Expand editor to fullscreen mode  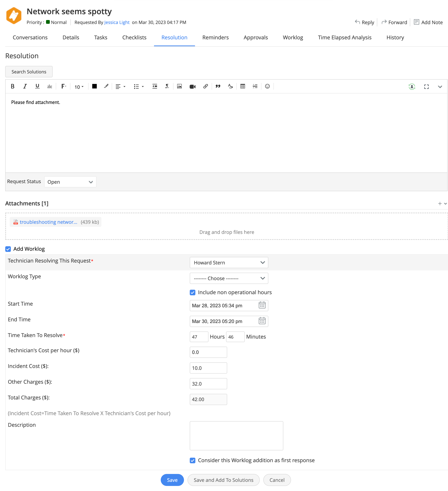[426, 87]
